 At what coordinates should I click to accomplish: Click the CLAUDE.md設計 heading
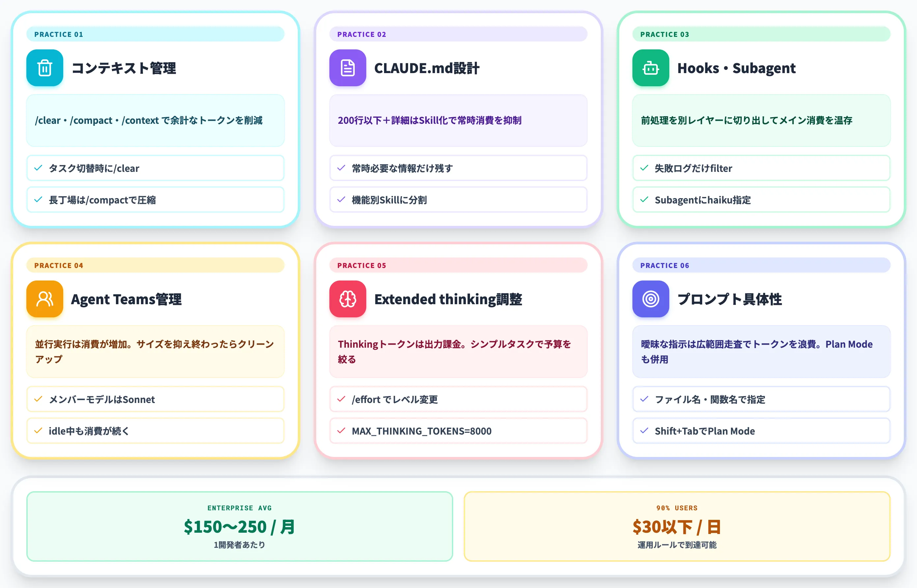click(x=427, y=68)
